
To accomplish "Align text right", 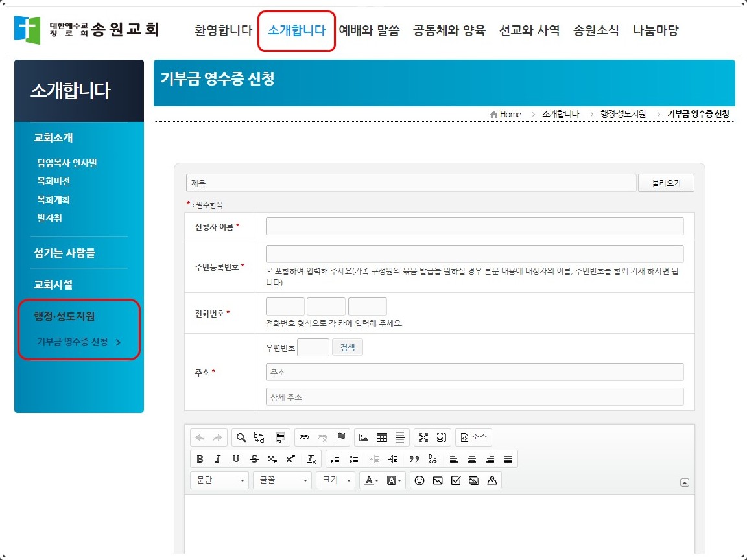I will point(490,459).
